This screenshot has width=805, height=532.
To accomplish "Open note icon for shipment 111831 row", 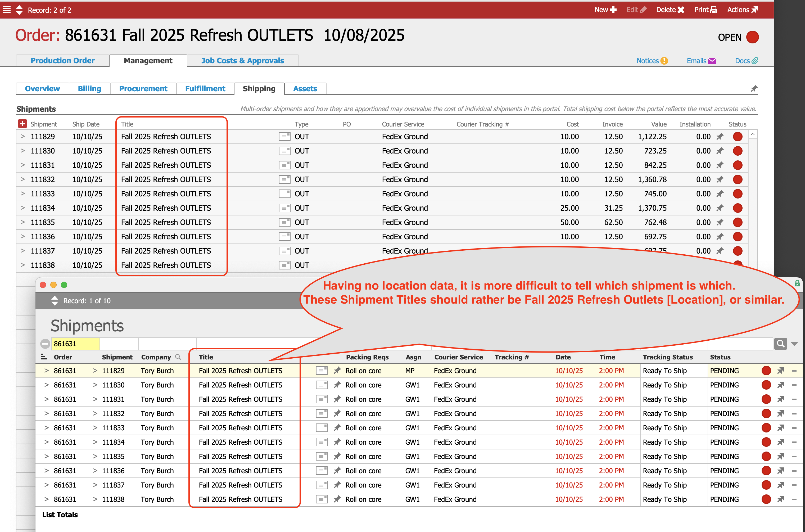I will pos(284,165).
